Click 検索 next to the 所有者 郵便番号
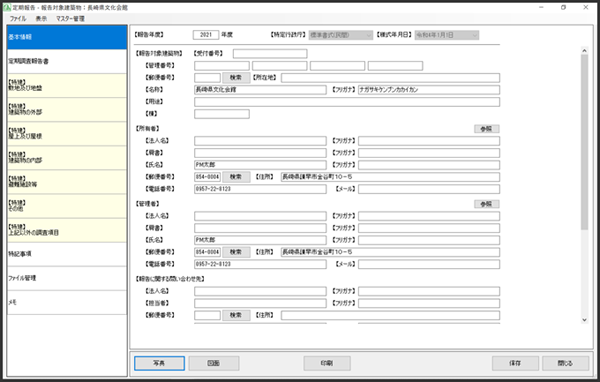This screenshot has width=600, height=382. 236,177
